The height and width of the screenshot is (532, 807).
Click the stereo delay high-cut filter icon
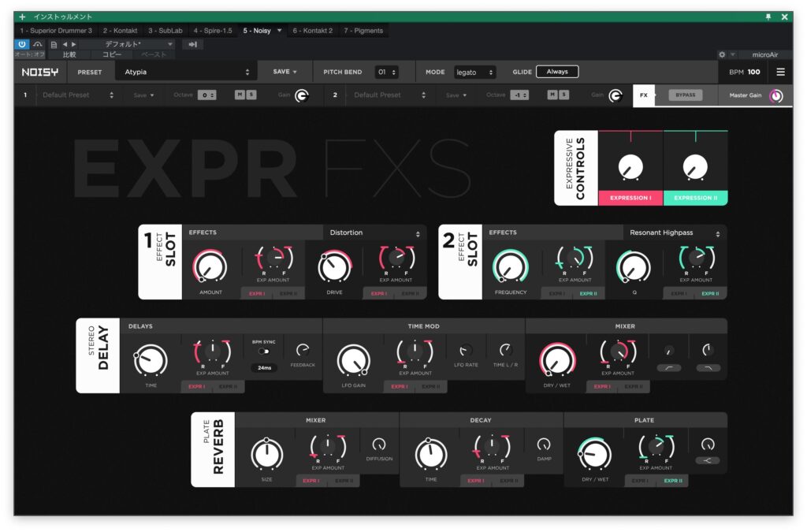click(x=707, y=367)
